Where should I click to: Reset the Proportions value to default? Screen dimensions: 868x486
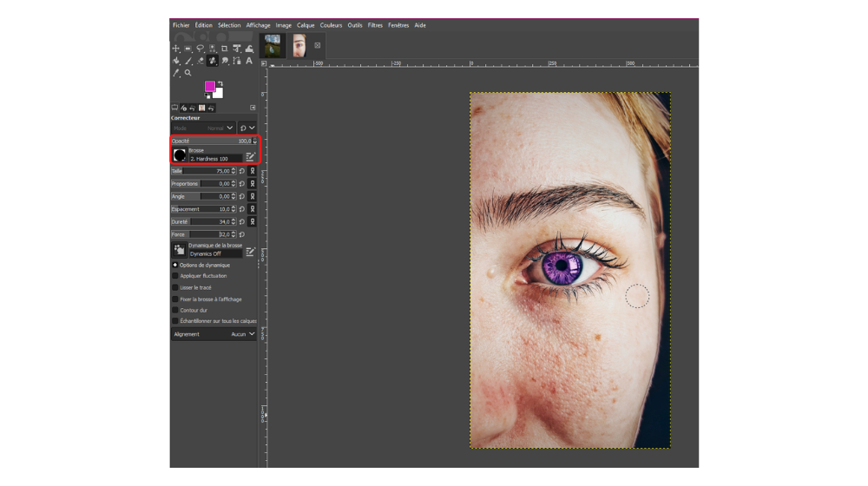(x=242, y=183)
